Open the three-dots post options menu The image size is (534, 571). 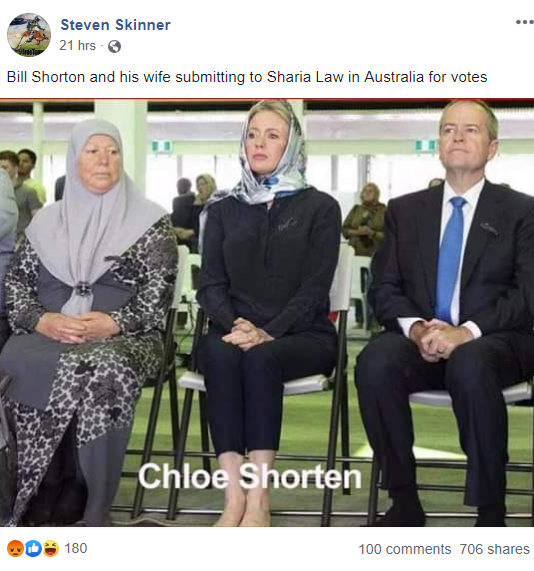(x=525, y=22)
